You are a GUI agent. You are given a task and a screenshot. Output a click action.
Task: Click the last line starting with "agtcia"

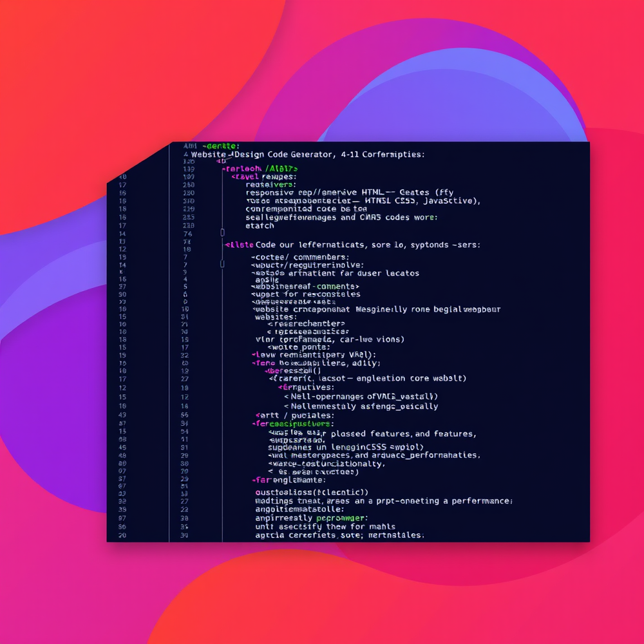339,535
